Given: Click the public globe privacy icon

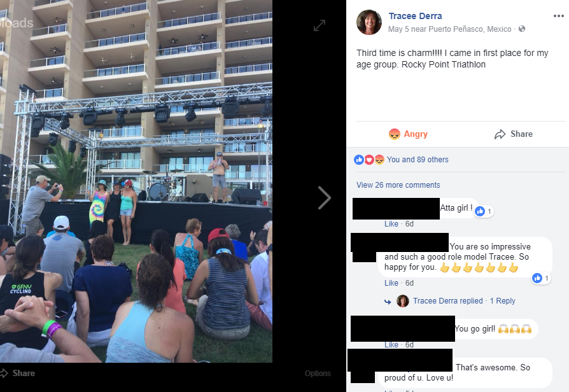Looking at the screenshot, I should 522,29.
